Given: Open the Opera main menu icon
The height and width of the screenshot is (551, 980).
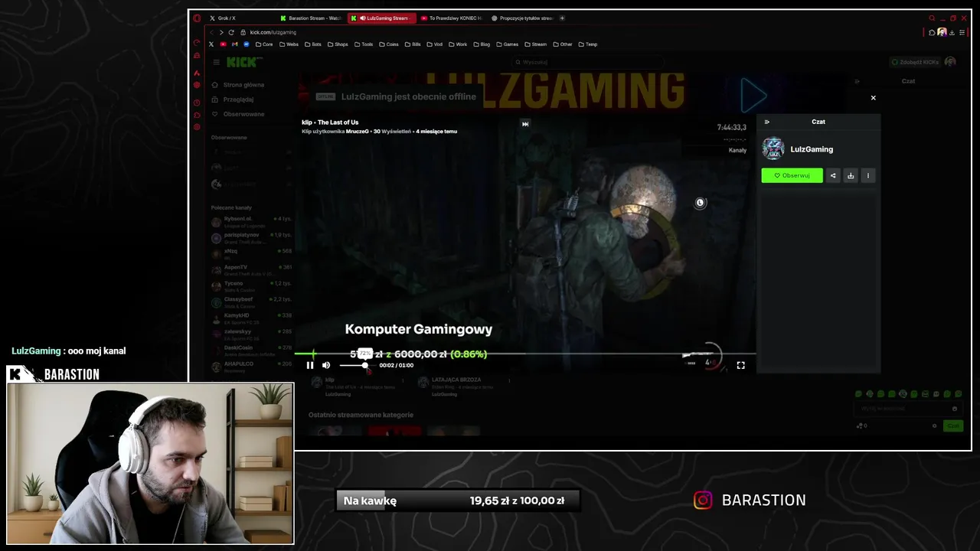Looking at the screenshot, I should (x=197, y=18).
